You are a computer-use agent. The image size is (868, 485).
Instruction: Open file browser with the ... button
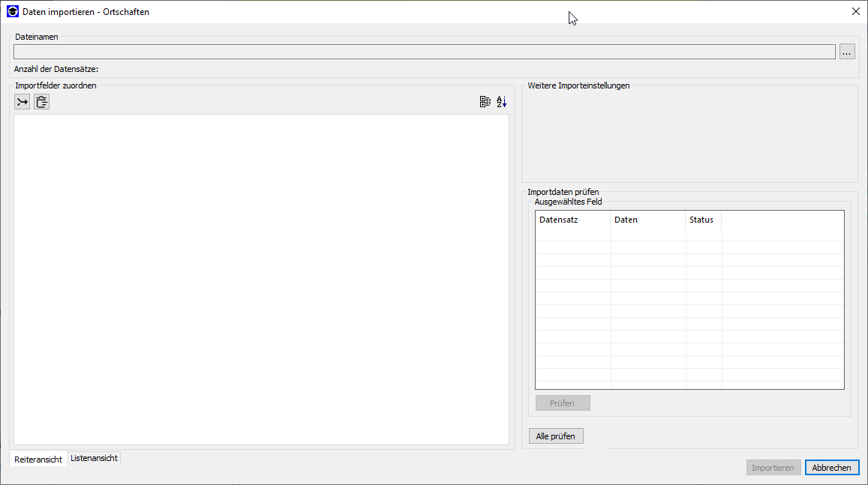(847, 52)
